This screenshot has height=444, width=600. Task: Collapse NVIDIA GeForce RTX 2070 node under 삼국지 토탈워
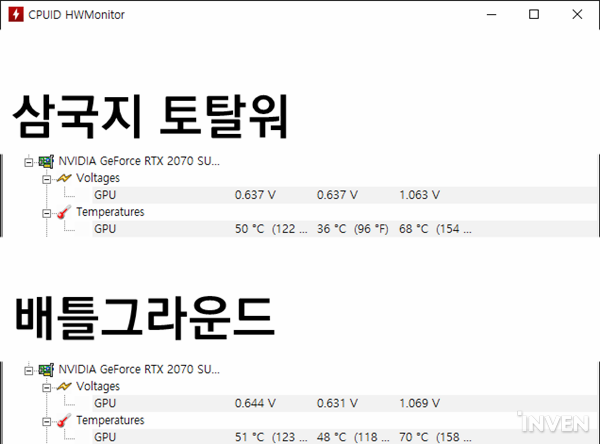pyautogui.click(x=29, y=162)
